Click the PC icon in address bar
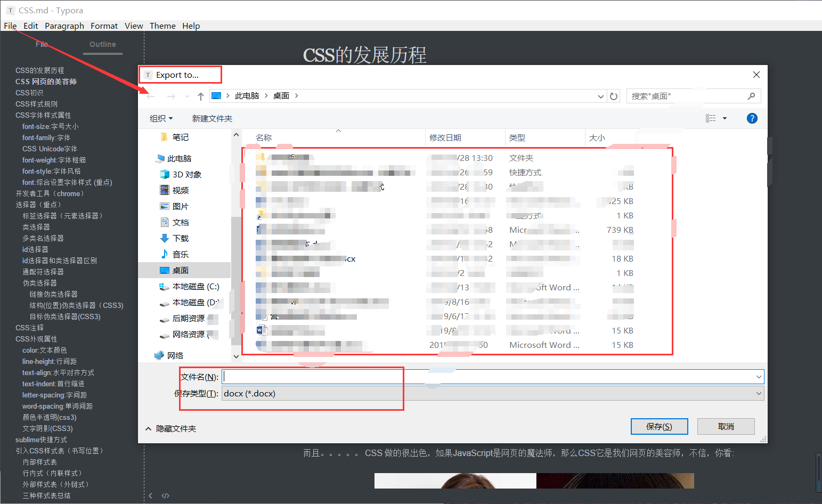Viewport: 822px width, 504px height. (216, 96)
